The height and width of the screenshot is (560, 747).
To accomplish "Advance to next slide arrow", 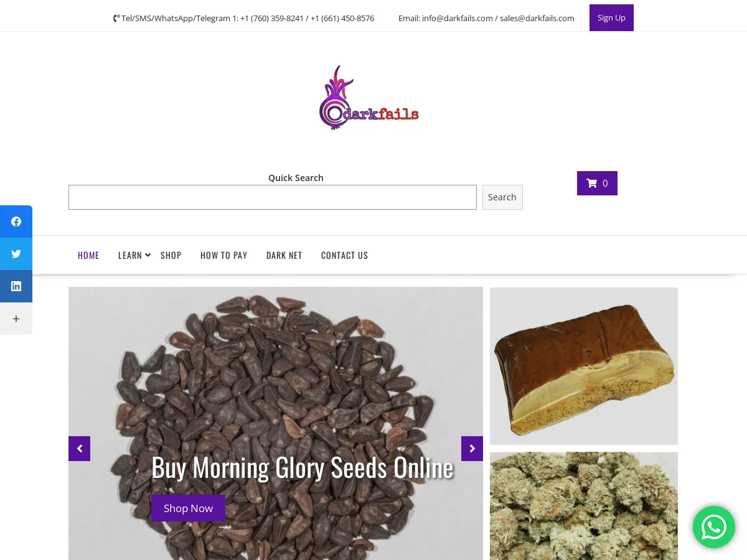I will click(472, 449).
